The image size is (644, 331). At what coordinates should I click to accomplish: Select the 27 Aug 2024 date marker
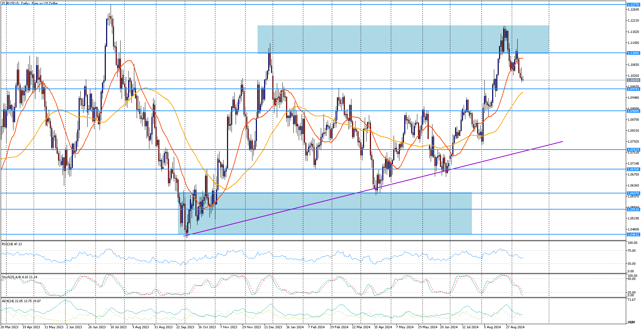[x=515, y=327]
